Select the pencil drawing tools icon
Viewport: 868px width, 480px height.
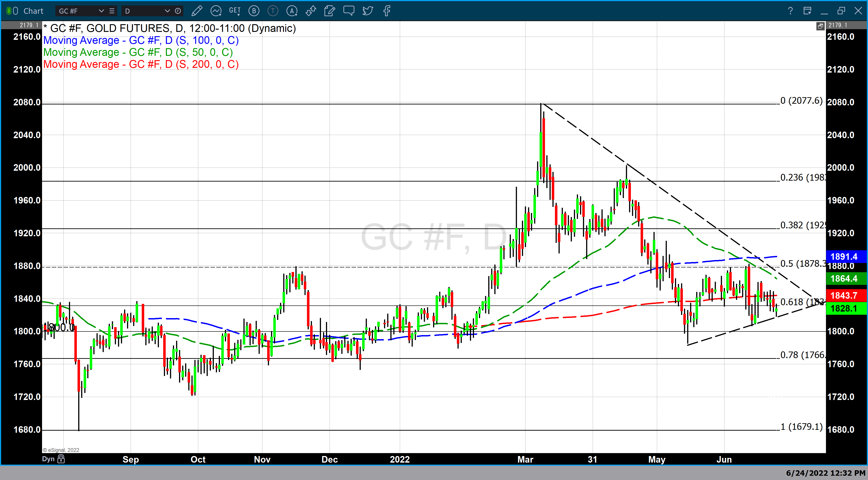click(x=197, y=11)
